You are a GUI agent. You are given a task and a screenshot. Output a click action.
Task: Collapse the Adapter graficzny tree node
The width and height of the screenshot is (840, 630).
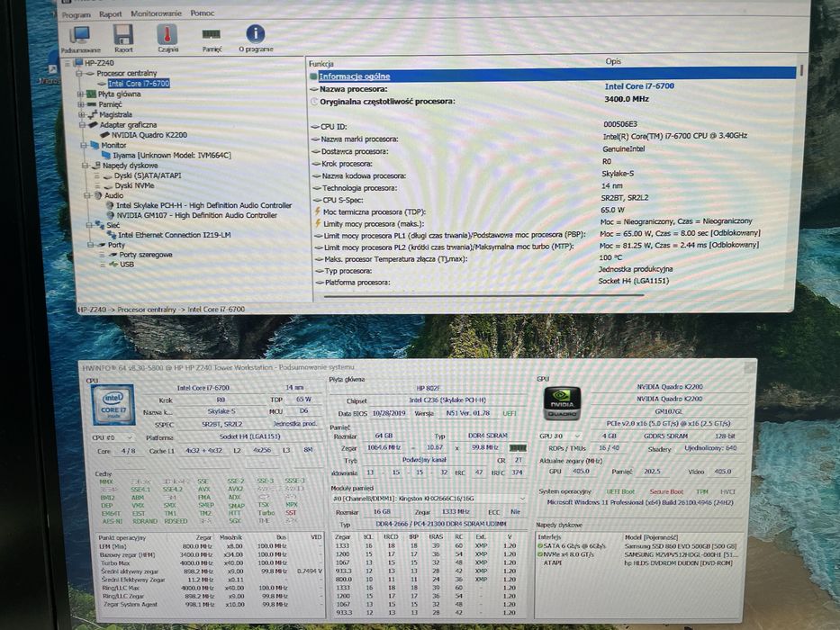tap(83, 125)
